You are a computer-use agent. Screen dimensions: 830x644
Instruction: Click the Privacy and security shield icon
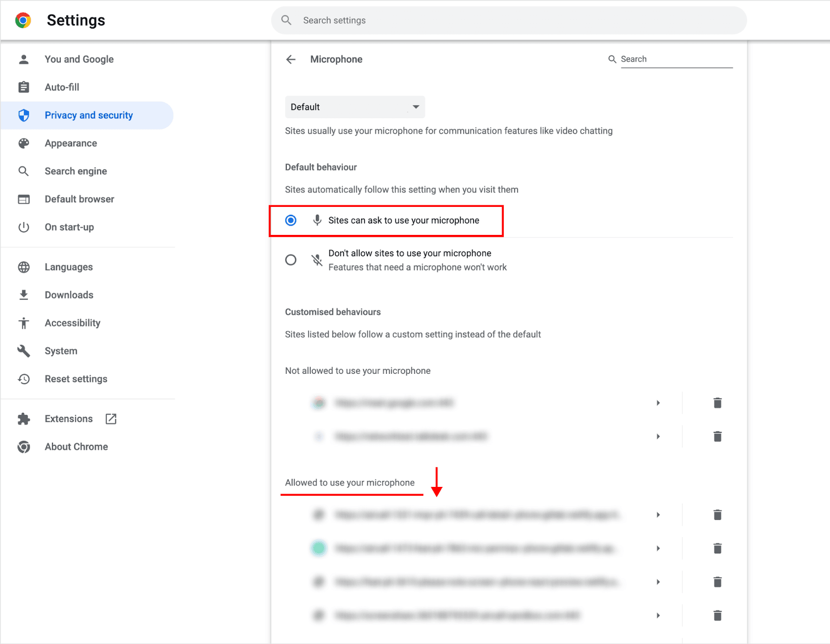pyautogui.click(x=23, y=115)
